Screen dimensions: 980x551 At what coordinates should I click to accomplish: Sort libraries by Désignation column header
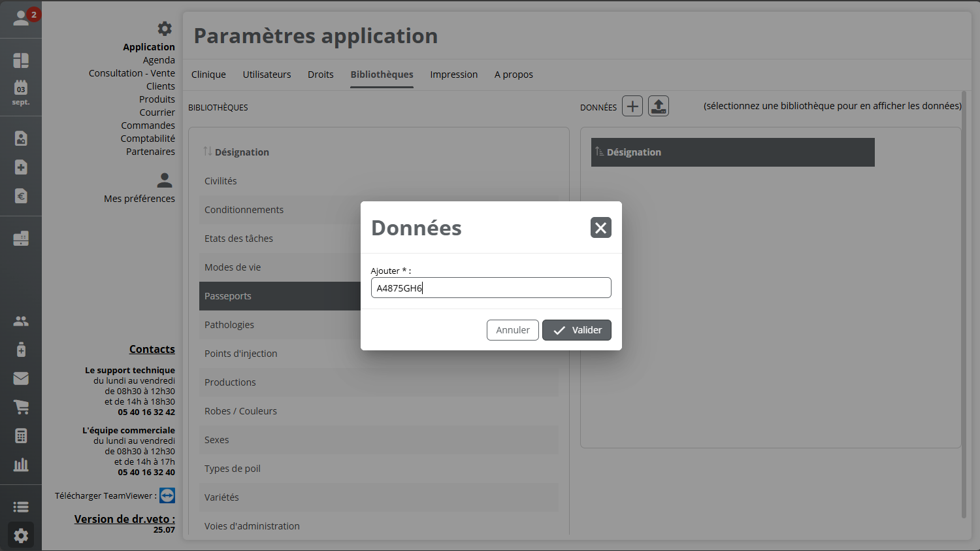coord(241,152)
